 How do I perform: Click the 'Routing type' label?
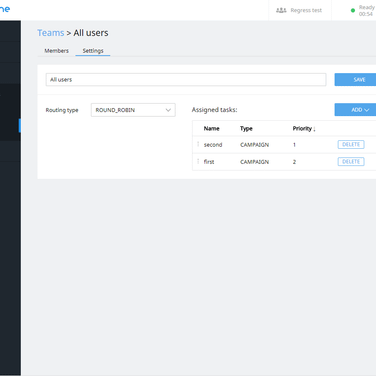(x=62, y=110)
